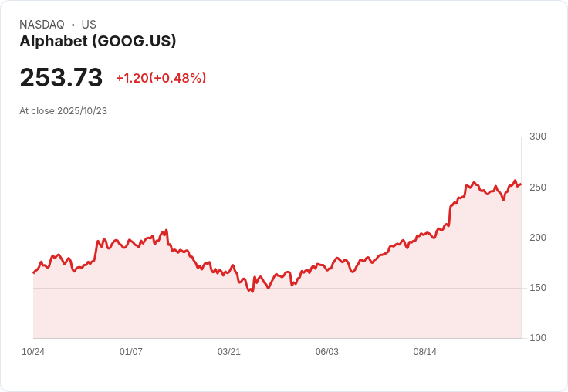Click the 150 y-axis label
568x392 pixels.
coord(538,288)
